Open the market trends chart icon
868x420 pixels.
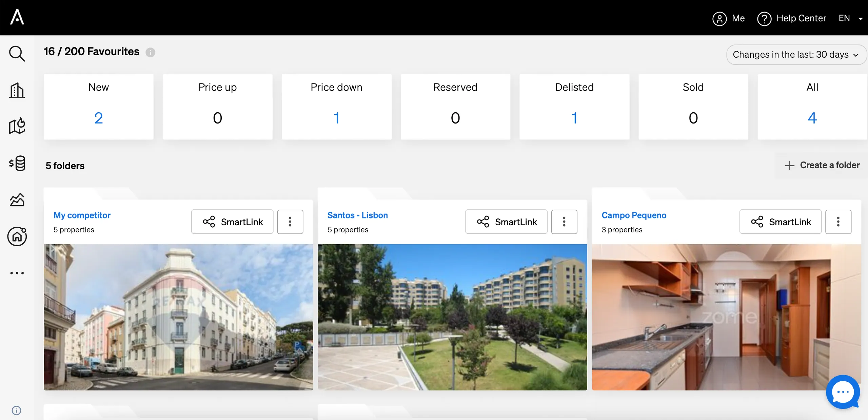17,200
